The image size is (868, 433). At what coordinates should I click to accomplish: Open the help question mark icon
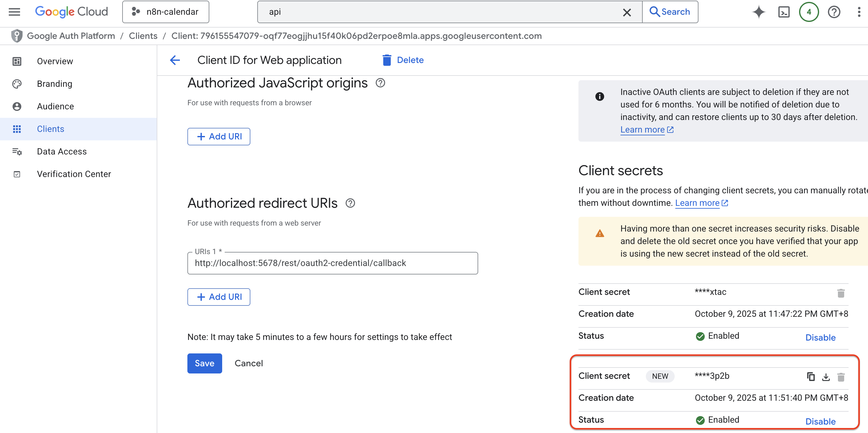834,12
